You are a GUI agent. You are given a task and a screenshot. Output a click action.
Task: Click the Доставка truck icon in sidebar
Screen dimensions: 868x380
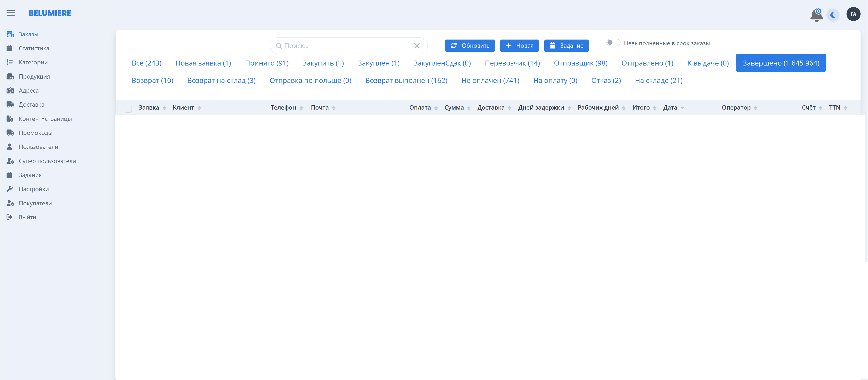[x=10, y=104]
